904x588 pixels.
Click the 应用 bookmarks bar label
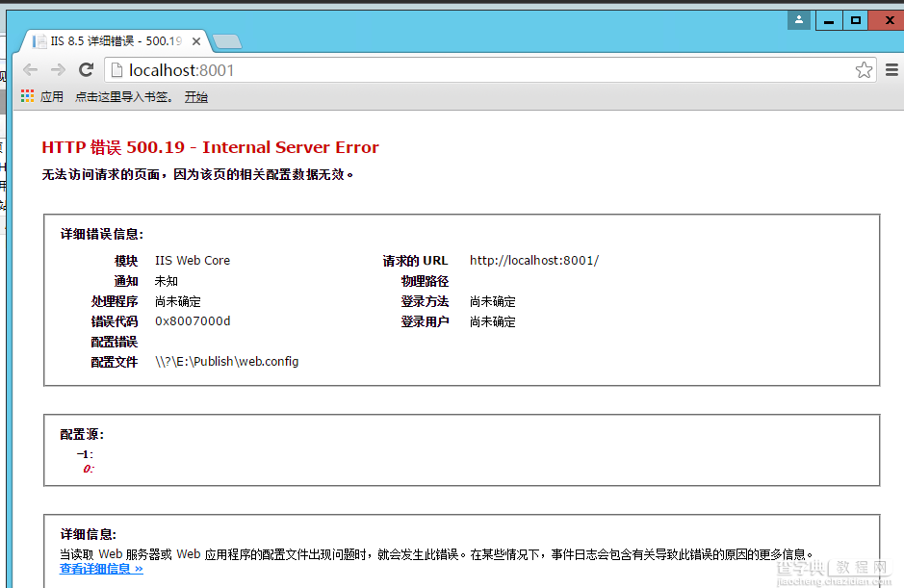52,97
